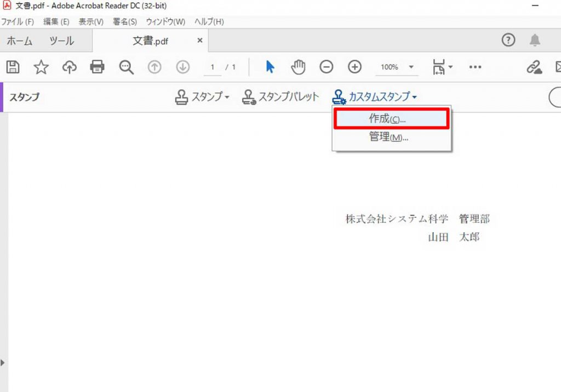Click the text 株式会社システム科学

coord(397,219)
